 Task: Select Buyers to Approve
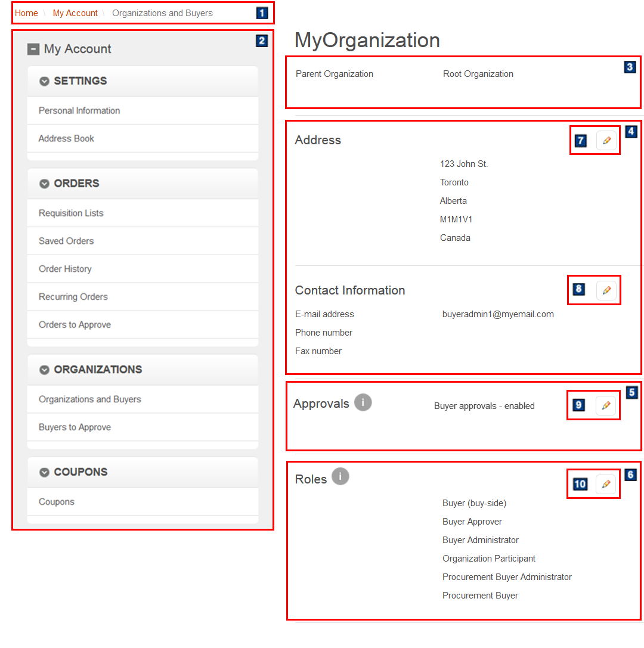coord(73,427)
